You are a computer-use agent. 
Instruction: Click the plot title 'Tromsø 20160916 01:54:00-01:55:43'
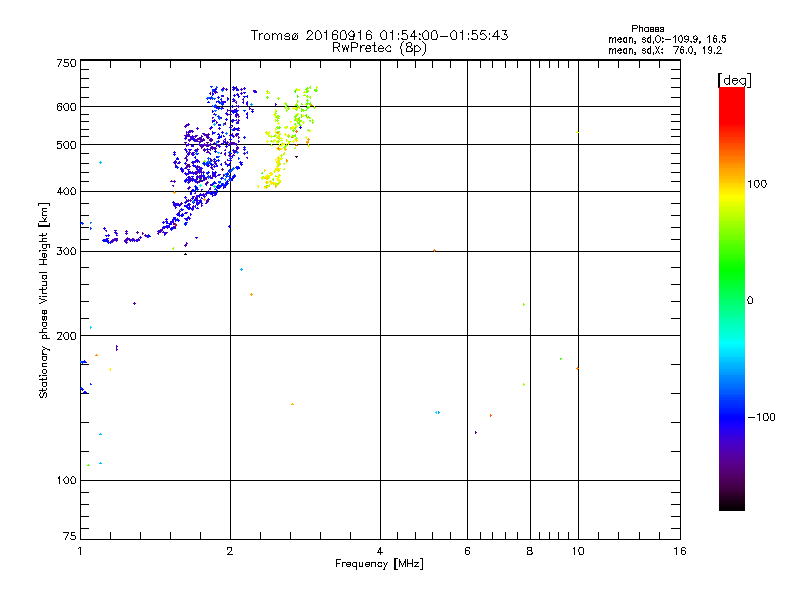point(379,35)
